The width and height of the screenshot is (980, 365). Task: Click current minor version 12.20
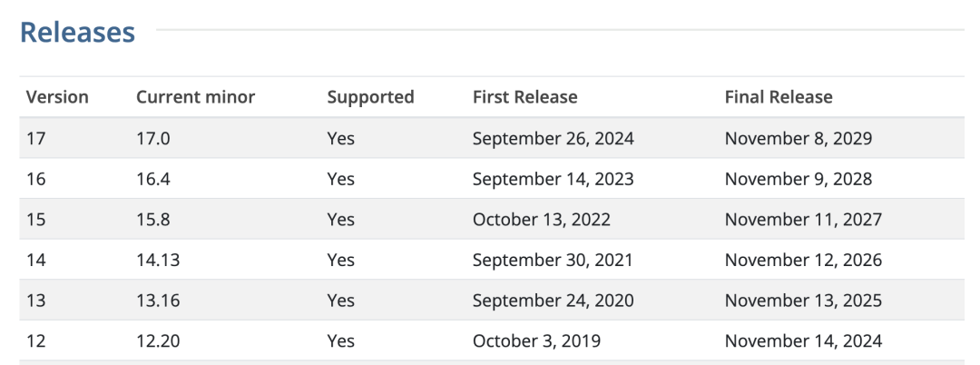[x=158, y=341]
